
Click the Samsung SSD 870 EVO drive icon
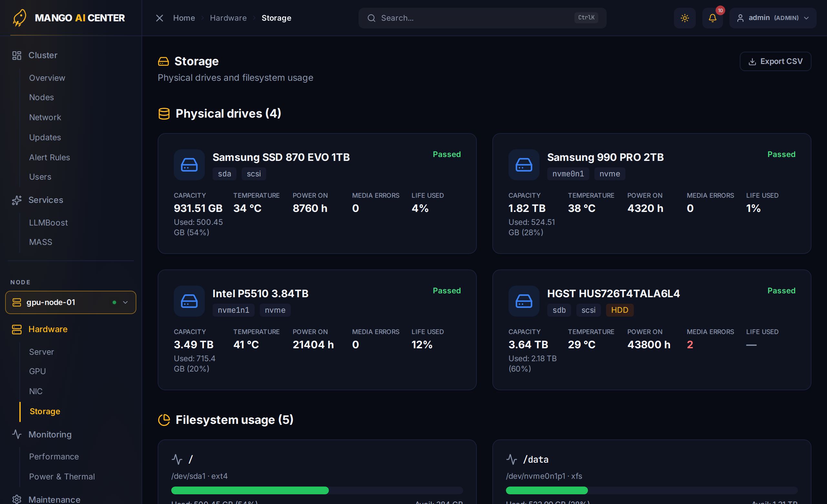pos(189,165)
